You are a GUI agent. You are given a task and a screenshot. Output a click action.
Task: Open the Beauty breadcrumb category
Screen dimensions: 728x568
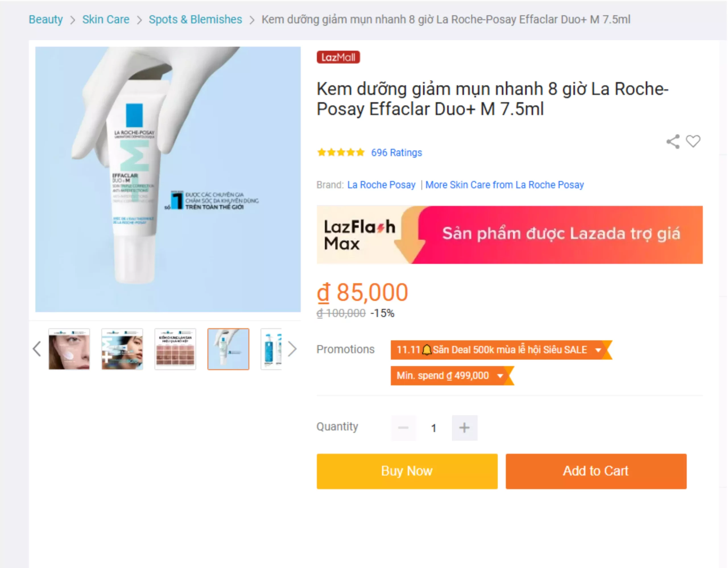point(46,19)
